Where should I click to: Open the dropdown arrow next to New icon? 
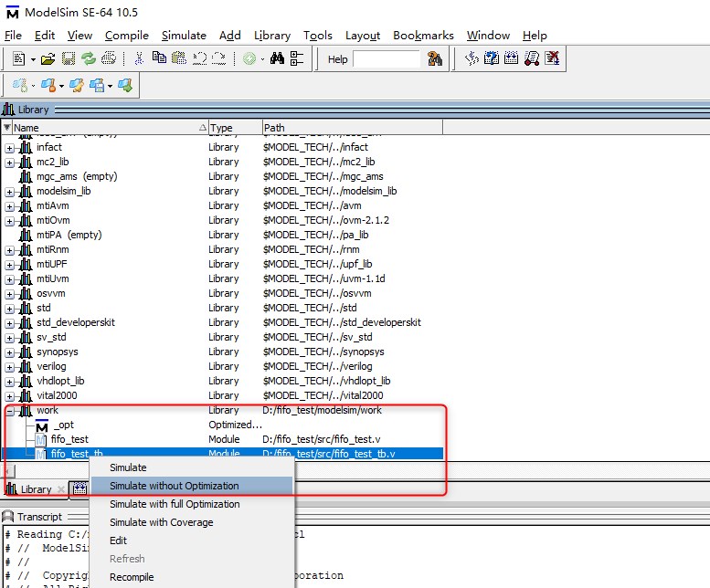pos(32,59)
